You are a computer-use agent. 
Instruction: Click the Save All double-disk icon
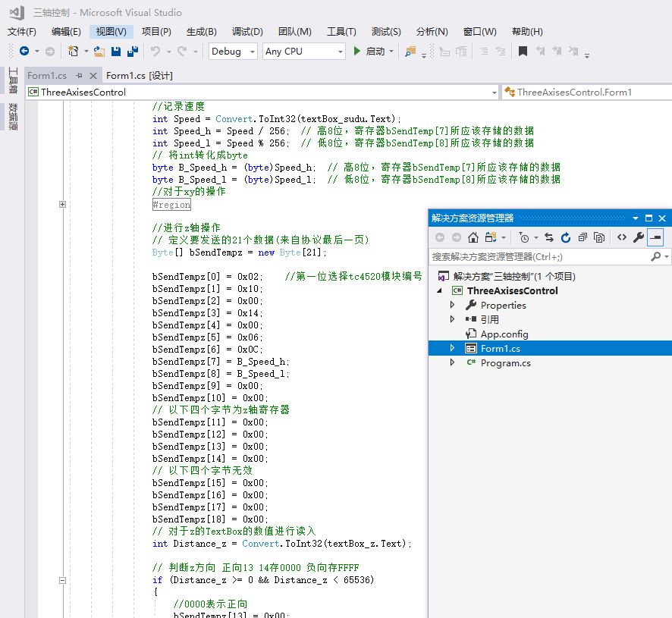pyautogui.click(x=133, y=52)
